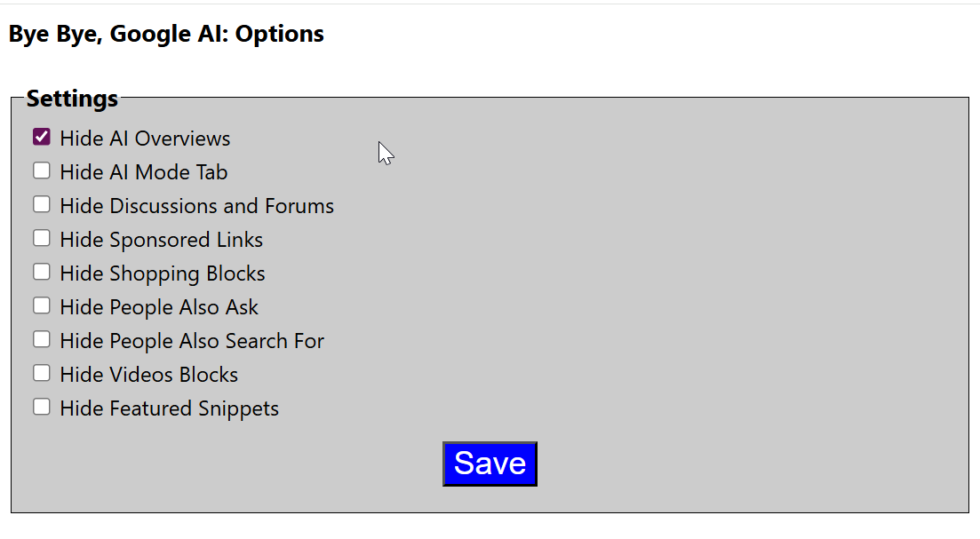Turn on the Hide Shopping Blocks checkbox
Viewport: 980px width, 539px height.
(42, 272)
